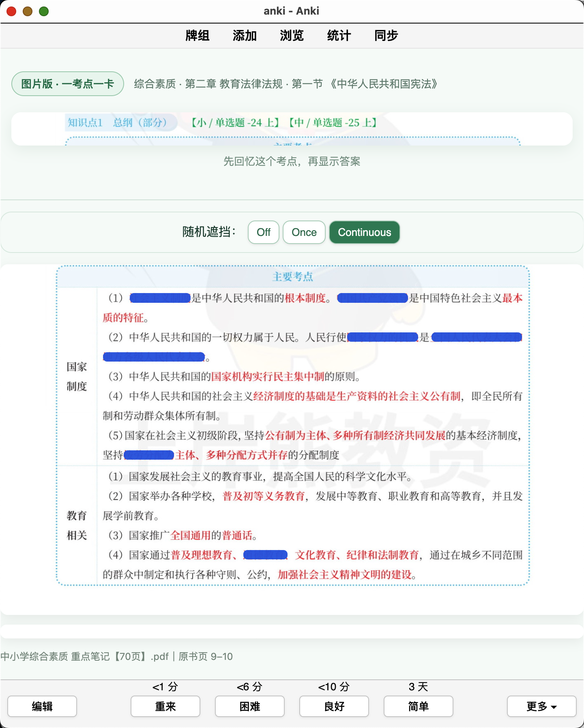The height and width of the screenshot is (728, 584).
Task: Open the 更多 dropdown menu
Action: point(542,707)
